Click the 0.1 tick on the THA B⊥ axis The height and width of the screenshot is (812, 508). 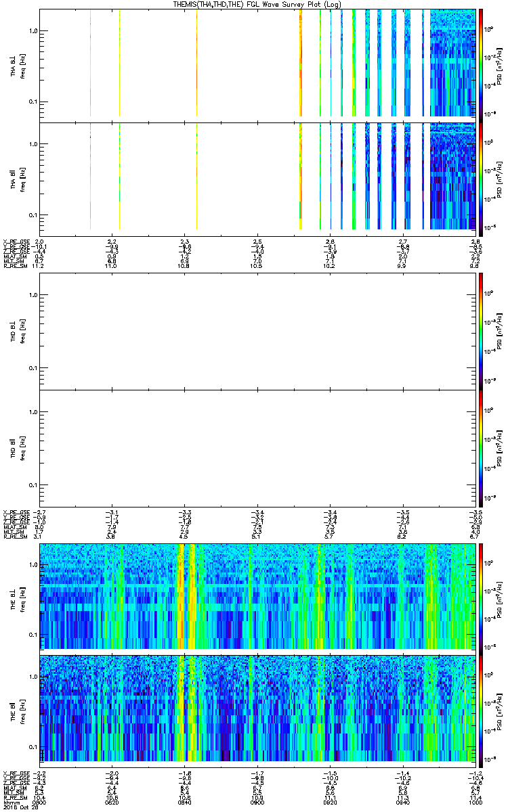coord(33,102)
